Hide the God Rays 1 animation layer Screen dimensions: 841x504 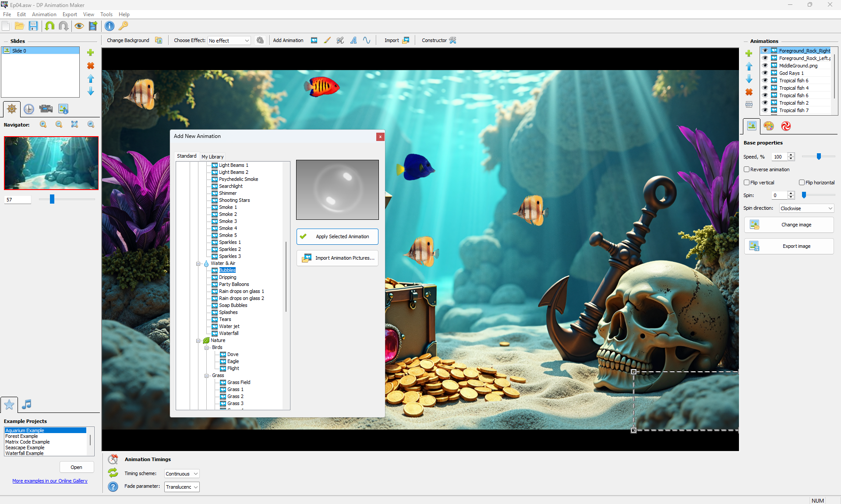765,73
